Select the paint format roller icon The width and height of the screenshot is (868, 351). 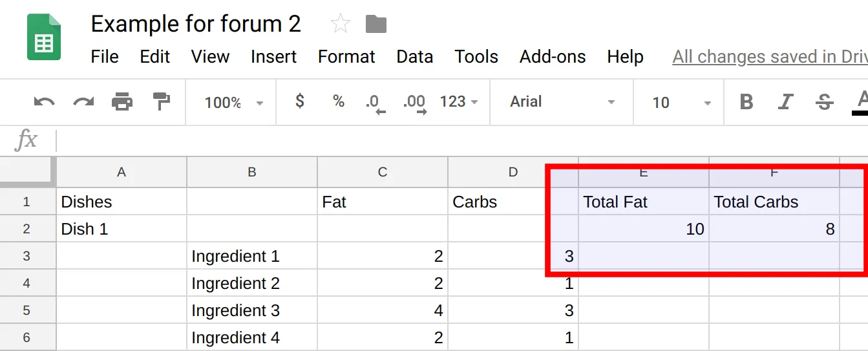[161, 101]
